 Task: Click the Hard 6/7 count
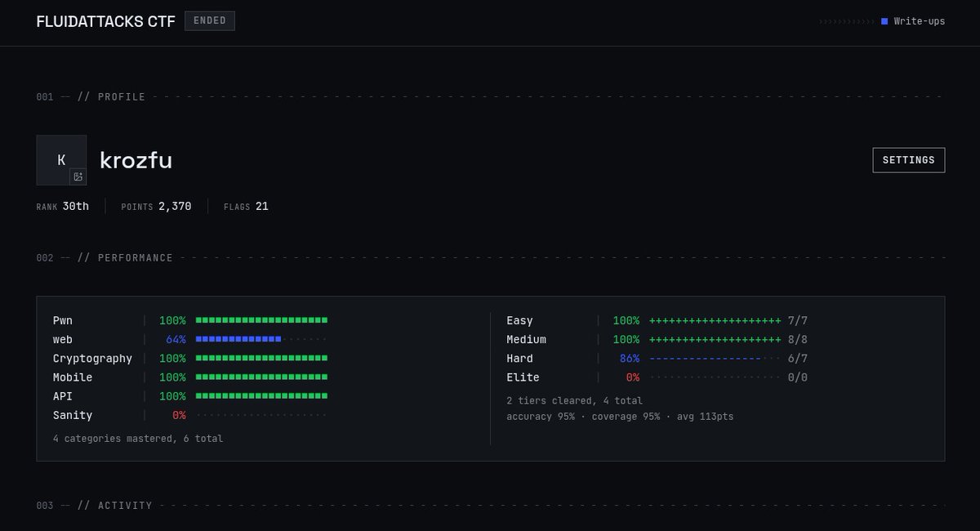798,359
